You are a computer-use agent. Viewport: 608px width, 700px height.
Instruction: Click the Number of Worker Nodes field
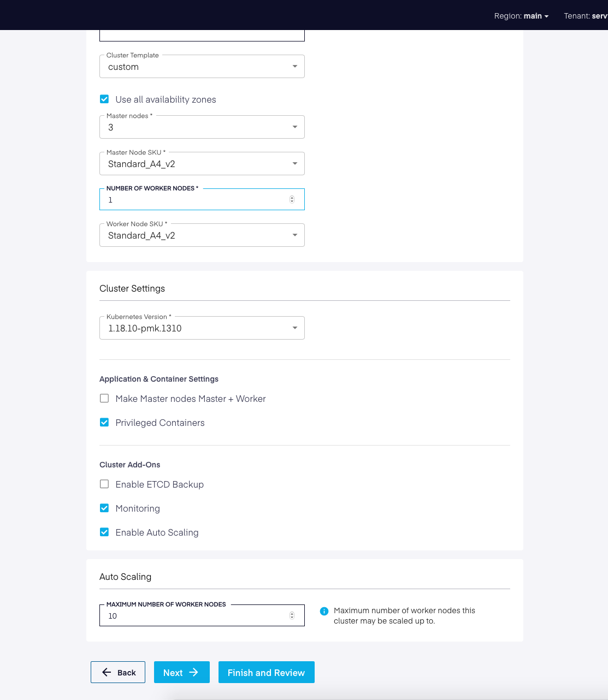202,199
